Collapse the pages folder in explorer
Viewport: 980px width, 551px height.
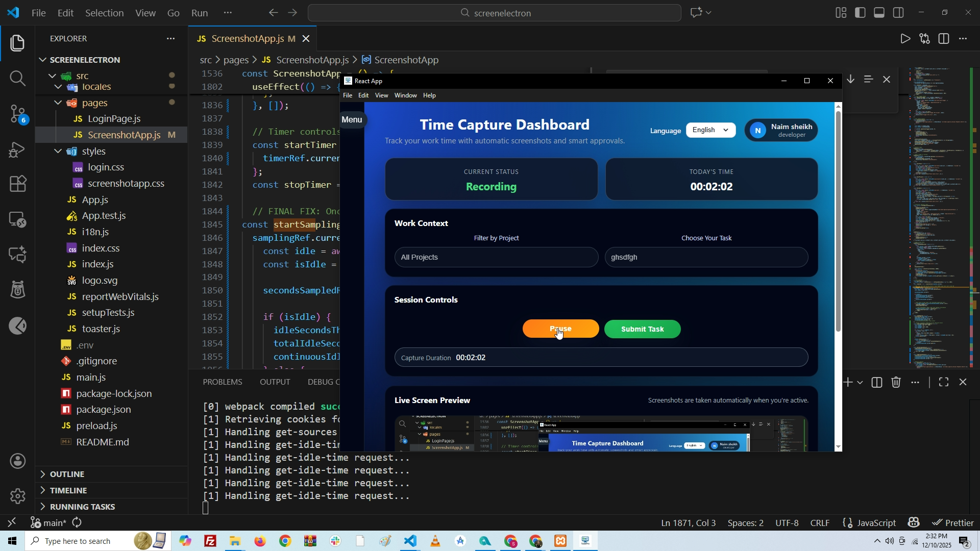tap(58, 103)
